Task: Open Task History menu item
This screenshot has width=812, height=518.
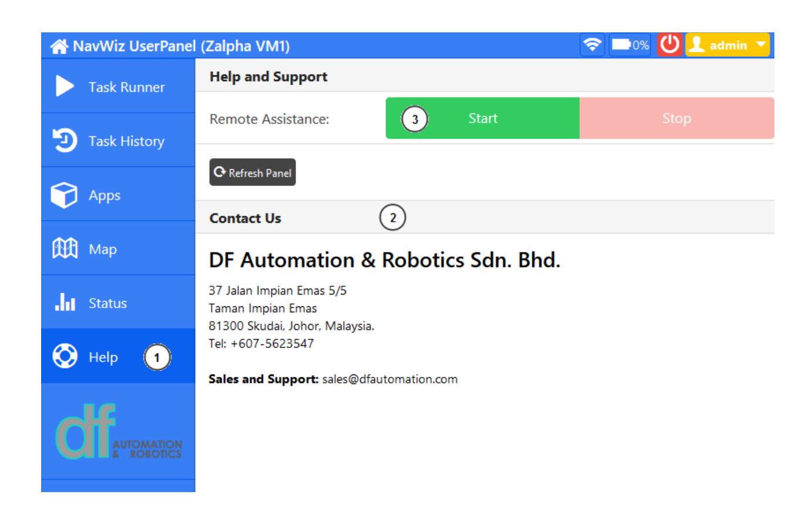Action: [118, 141]
